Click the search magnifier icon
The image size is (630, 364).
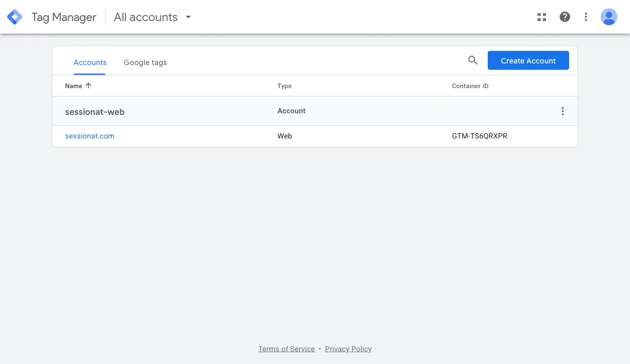(473, 60)
